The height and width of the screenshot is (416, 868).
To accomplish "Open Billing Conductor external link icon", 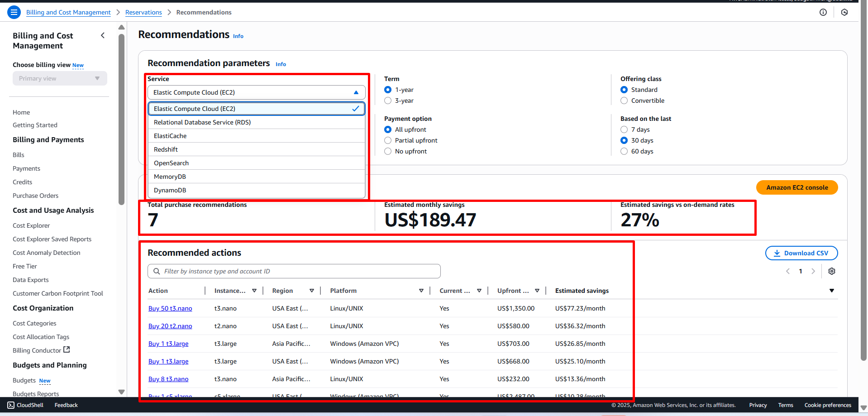I will 66,349.
